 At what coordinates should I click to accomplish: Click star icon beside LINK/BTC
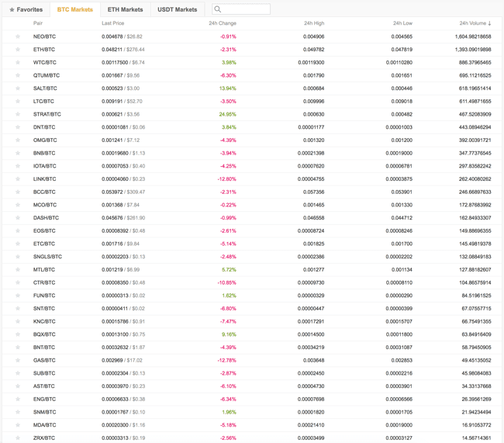18,179
